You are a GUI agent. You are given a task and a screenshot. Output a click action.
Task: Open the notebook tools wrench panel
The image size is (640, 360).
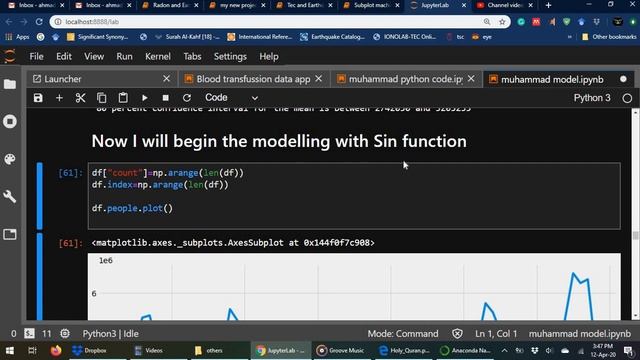tap(10, 197)
